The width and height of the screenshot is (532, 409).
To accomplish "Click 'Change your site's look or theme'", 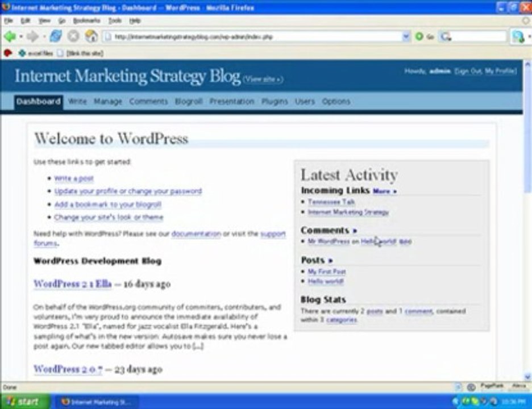I will click(109, 217).
